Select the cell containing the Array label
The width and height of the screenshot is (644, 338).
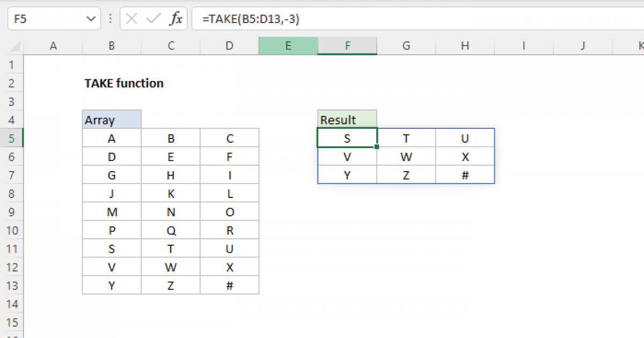(x=111, y=120)
